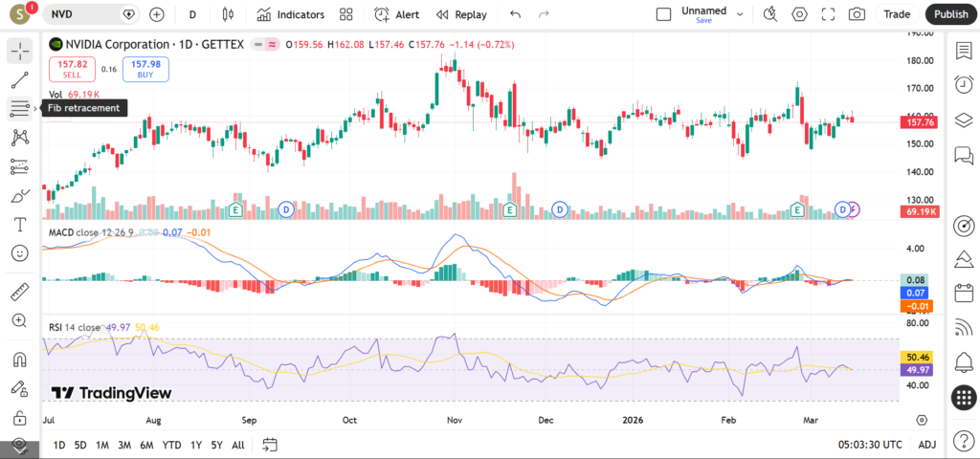Open the D interval dropdown

tap(192, 14)
